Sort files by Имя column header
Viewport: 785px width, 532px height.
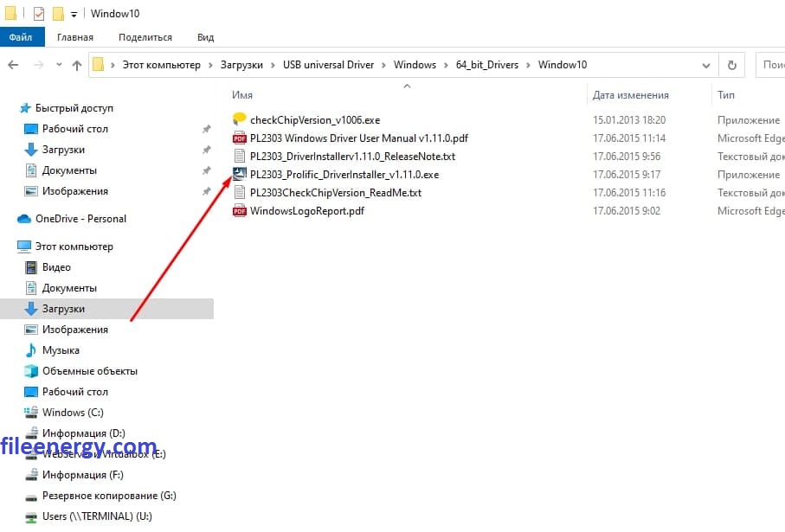(x=242, y=94)
